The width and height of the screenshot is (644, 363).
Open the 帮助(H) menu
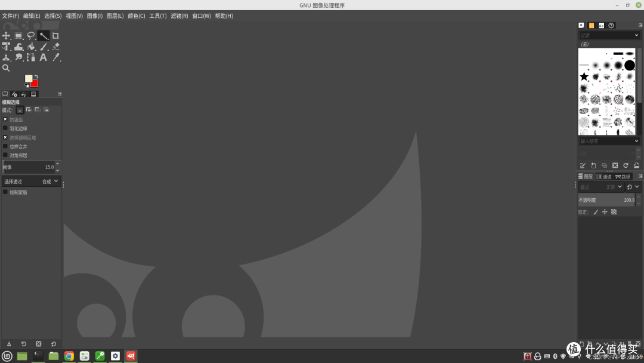point(224,16)
